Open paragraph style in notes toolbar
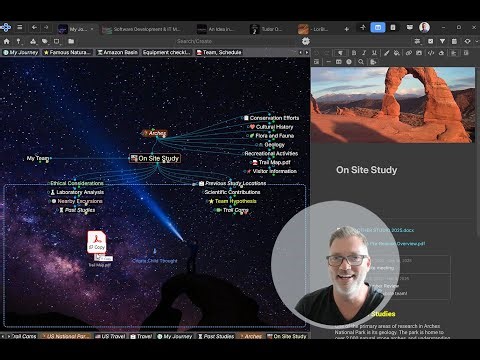480x360 pixels. [340, 53]
